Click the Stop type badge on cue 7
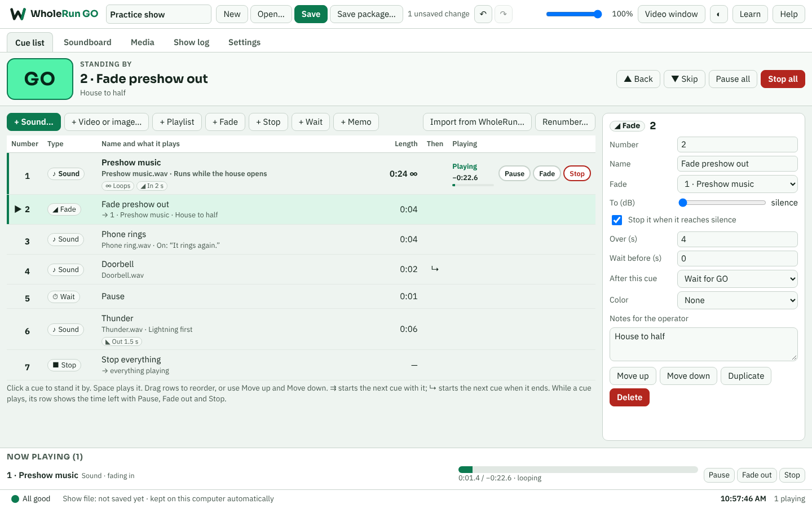The image size is (812, 508). pyautogui.click(x=64, y=365)
